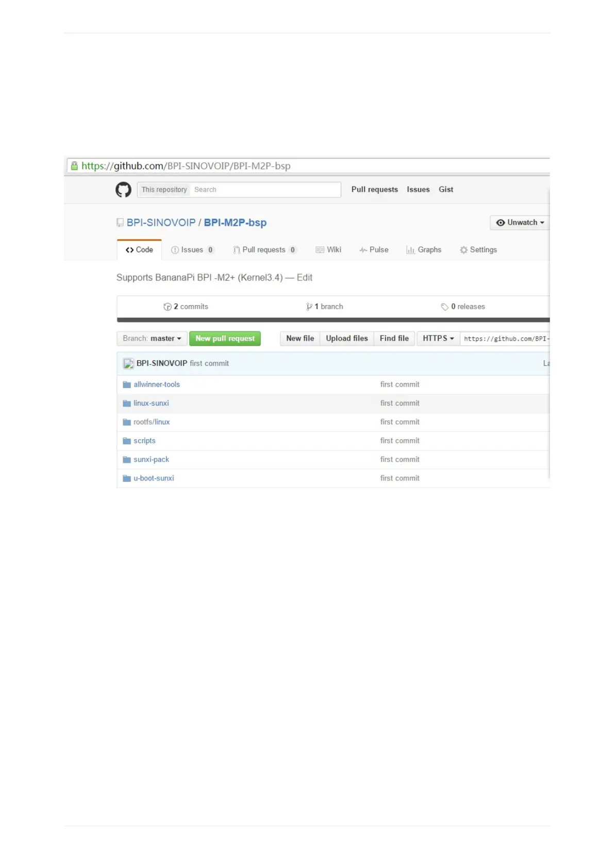614x868 pixels.
Task: Click the Upload files button
Action: tap(347, 339)
